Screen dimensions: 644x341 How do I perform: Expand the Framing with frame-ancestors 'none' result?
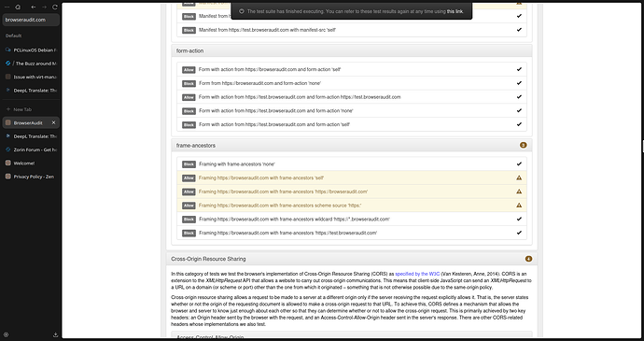click(x=352, y=164)
